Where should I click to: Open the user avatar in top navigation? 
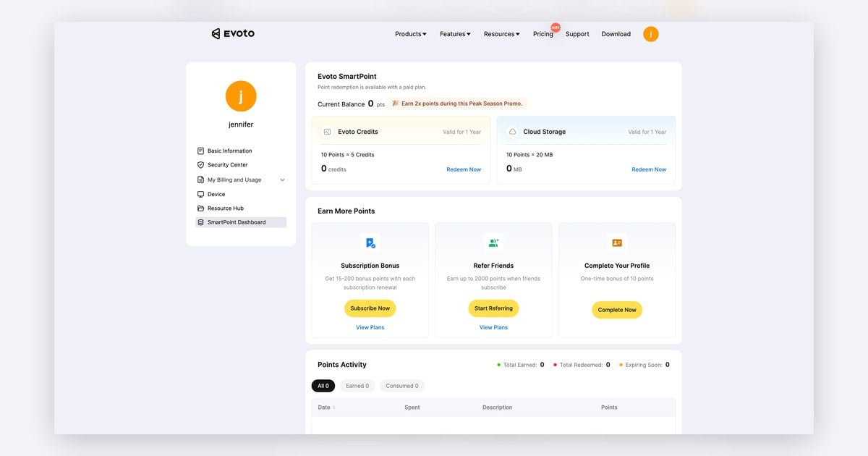coord(651,34)
